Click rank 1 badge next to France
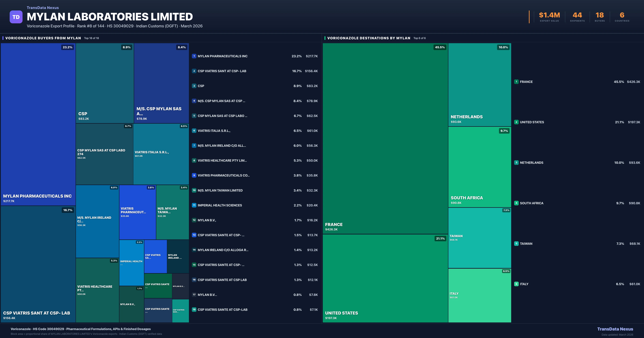The image size is (644, 338). (x=516, y=82)
